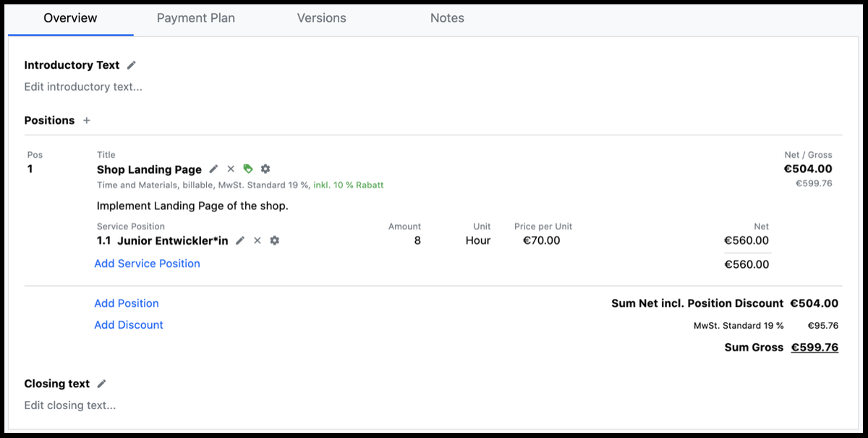
Task: Delete Shop Landing Page position with X icon
Action: pyautogui.click(x=231, y=169)
